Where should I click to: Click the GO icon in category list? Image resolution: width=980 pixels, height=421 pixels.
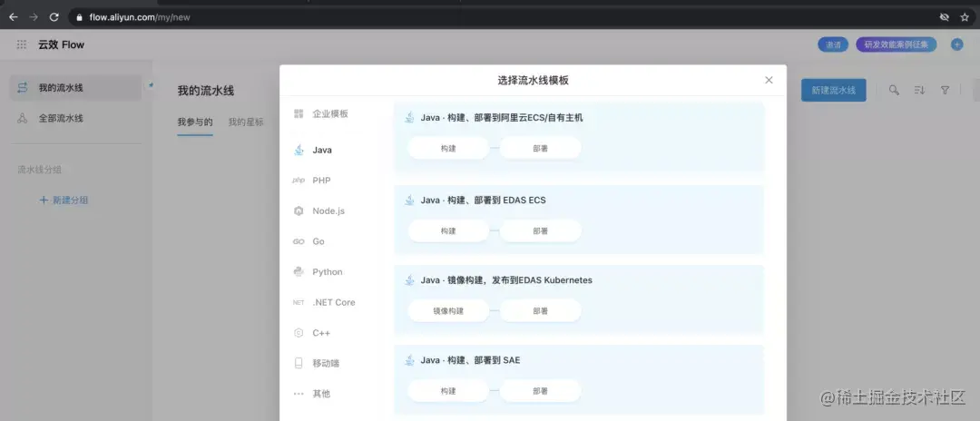299,241
